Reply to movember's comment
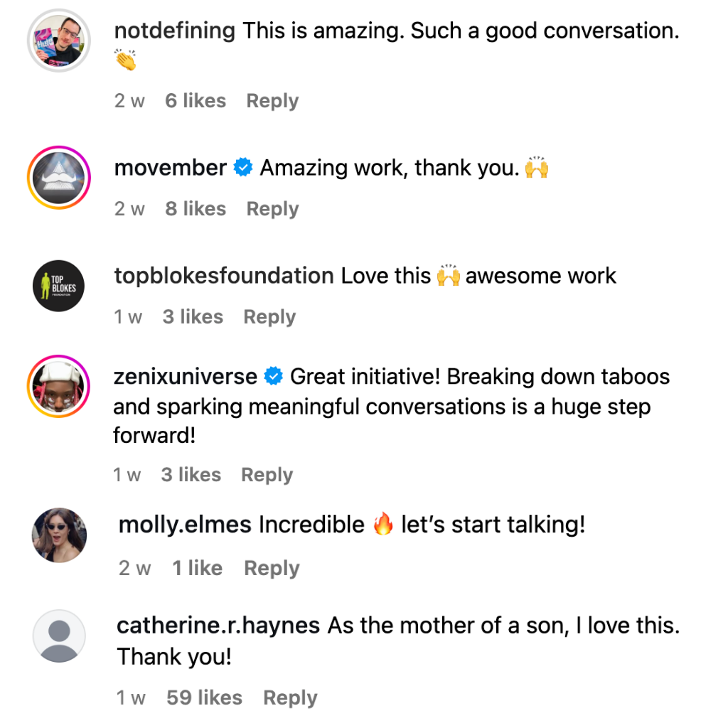 click(272, 209)
